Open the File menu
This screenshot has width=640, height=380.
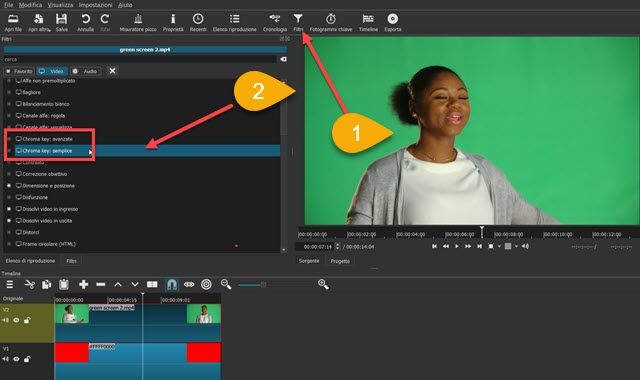[x=9, y=5]
